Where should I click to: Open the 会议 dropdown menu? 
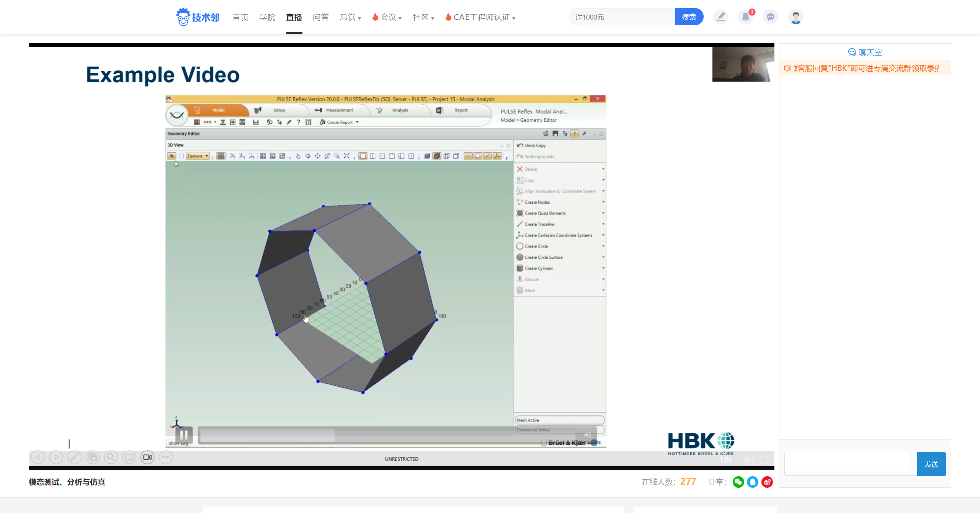(x=387, y=17)
